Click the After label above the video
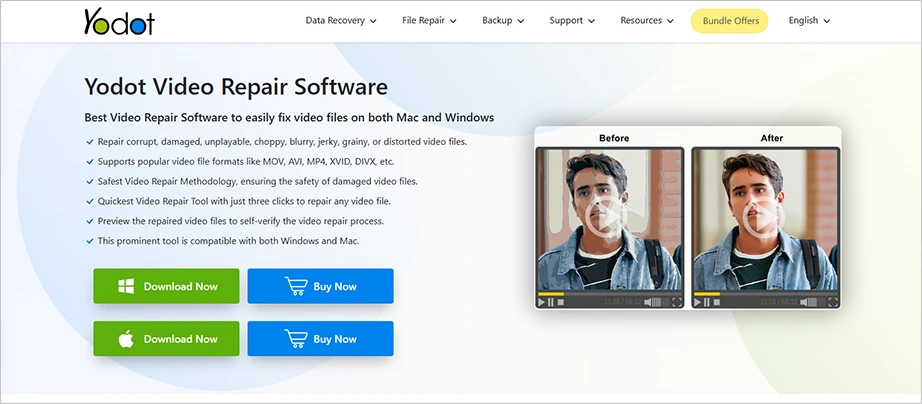The height and width of the screenshot is (404, 922). (x=771, y=138)
